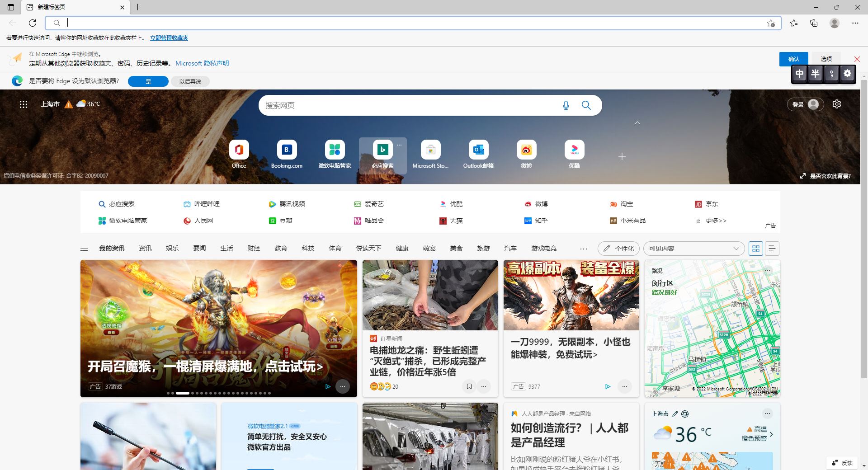Viewport: 868px width, 470px height.
Task: Open the 可见内容 dropdown
Action: (694, 248)
